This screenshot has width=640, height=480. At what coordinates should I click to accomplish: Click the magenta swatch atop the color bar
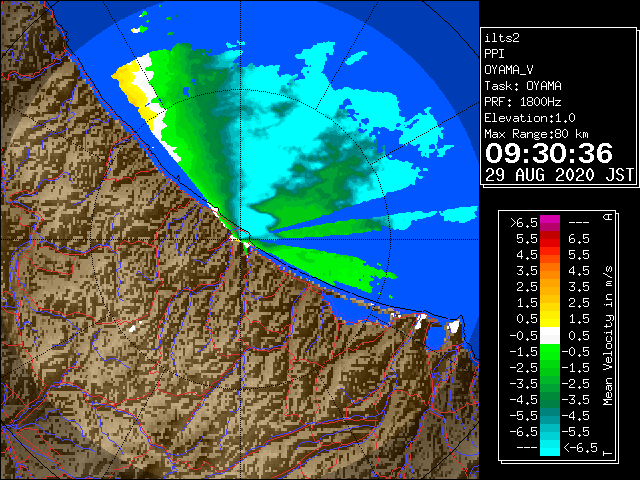[550, 220]
